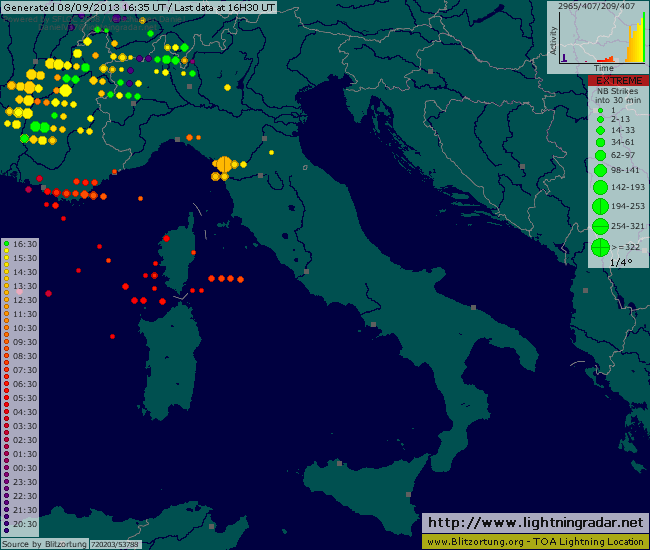The width and height of the screenshot is (650, 550).
Task: Click the 254-321 strikes split-circle icon
Action: pos(600,226)
